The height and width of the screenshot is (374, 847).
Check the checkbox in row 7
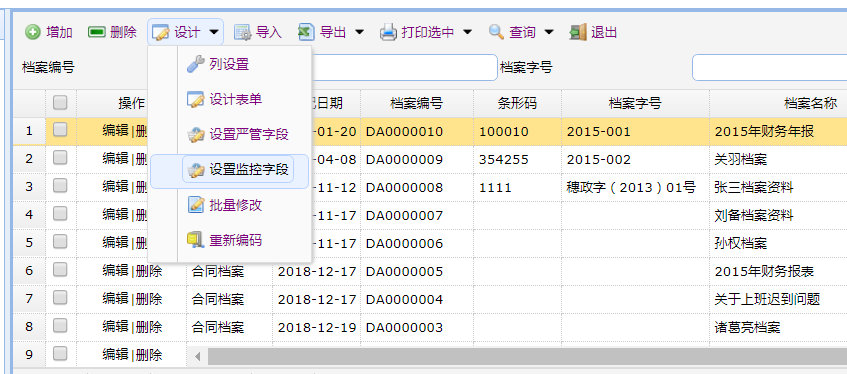60,297
